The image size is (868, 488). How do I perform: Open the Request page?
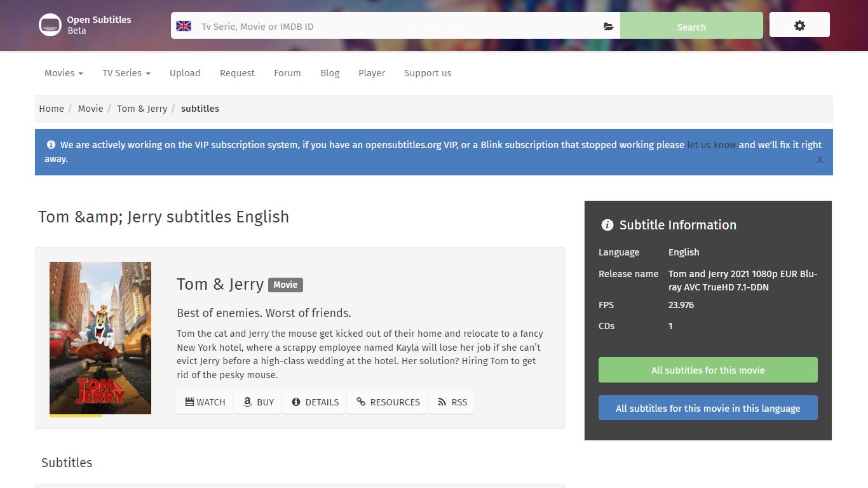coord(237,73)
